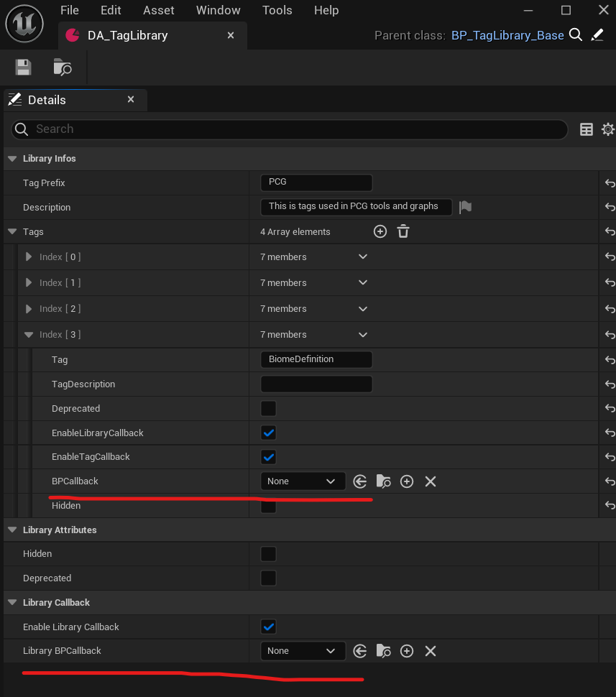Browse to asset in Content Browser toolbar icon
The width and height of the screenshot is (616, 697).
pos(63,68)
